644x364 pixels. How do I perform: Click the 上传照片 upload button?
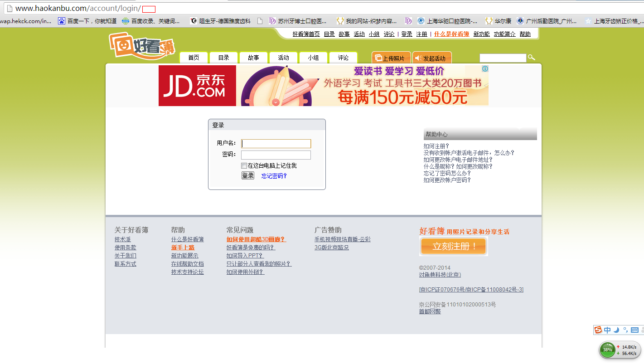click(391, 58)
